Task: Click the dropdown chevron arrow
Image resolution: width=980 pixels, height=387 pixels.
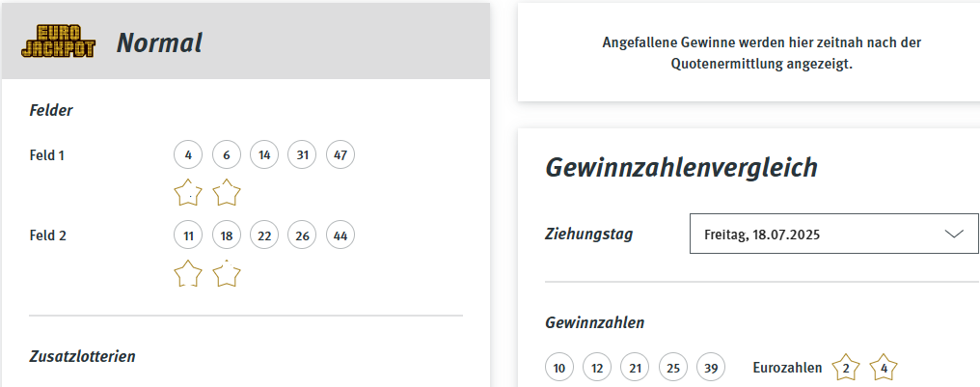Action: point(954,234)
